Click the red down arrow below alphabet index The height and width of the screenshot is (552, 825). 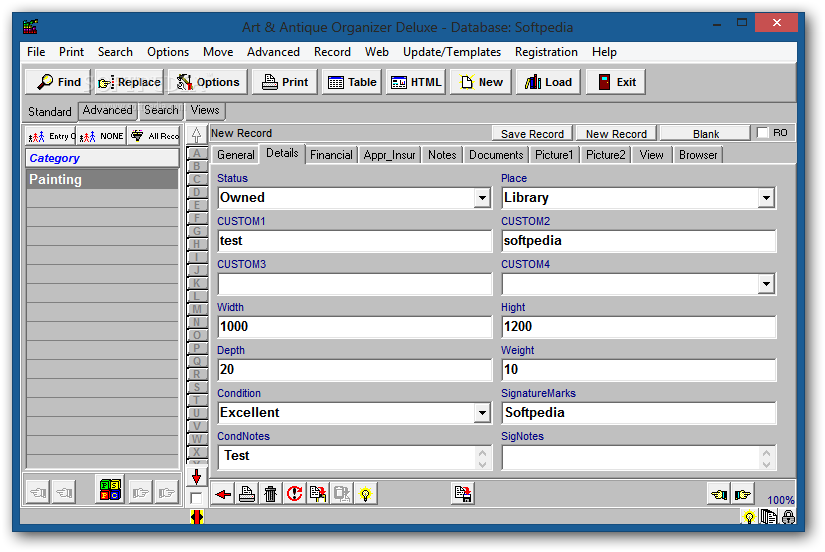(196, 477)
